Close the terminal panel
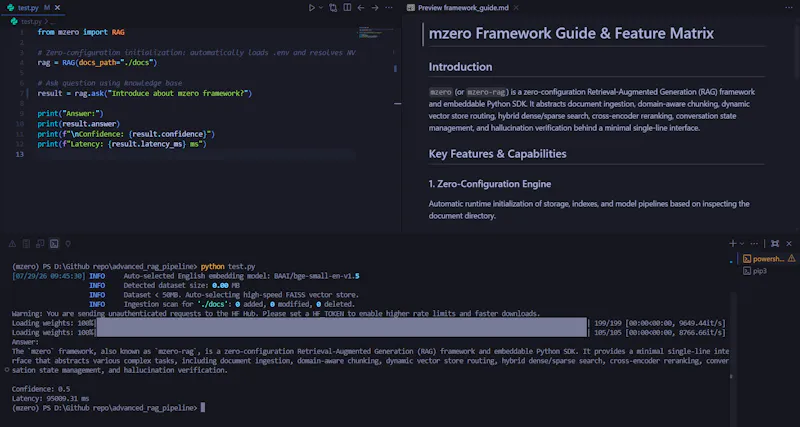Screen dimensions: 800x427 coord(789,243)
